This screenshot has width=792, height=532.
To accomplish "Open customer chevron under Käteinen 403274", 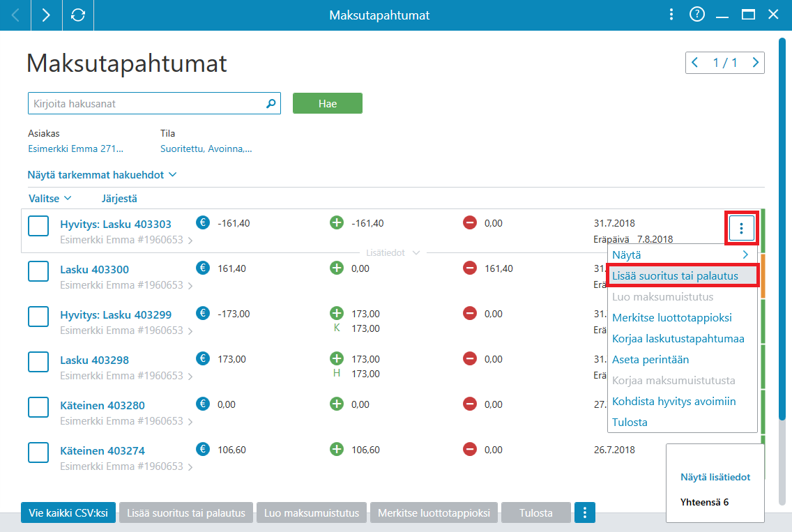I will (x=190, y=467).
